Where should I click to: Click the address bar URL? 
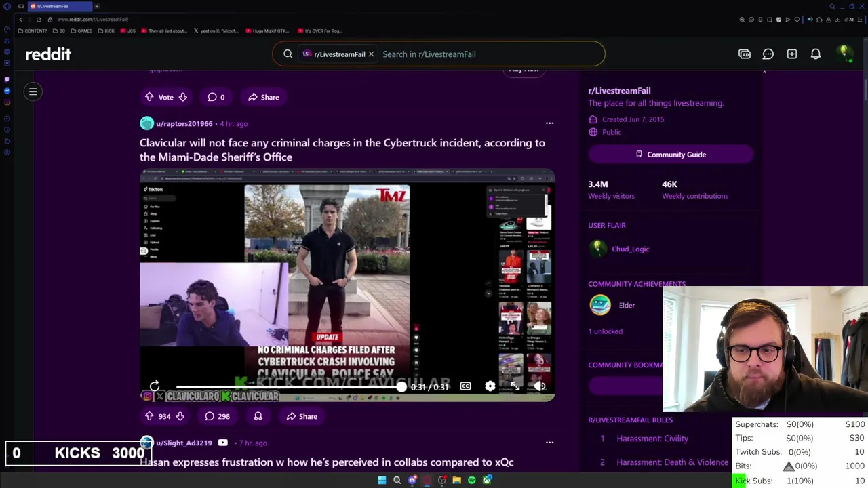click(x=92, y=20)
